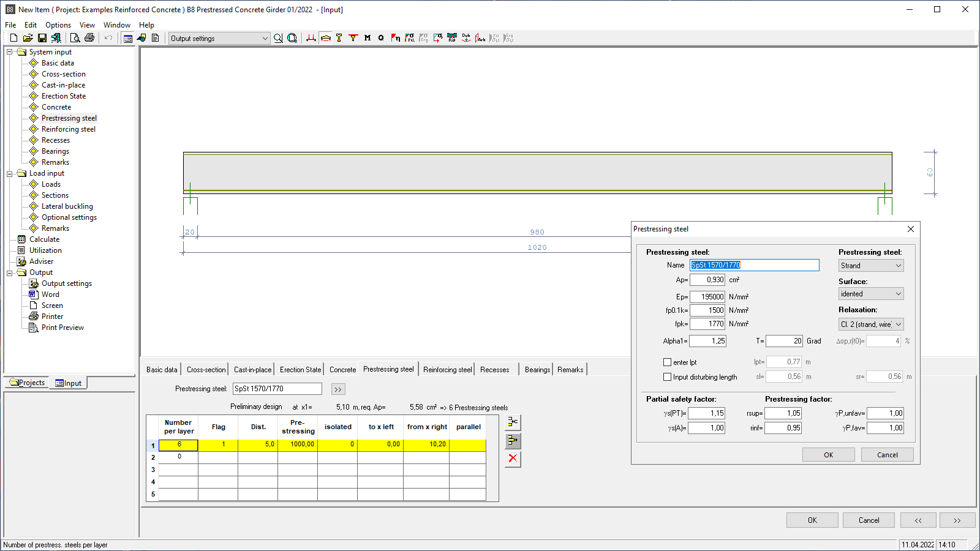Image resolution: width=980 pixels, height=551 pixels.
Task: Click the 'from x right' cell '10,20'
Action: (x=426, y=444)
